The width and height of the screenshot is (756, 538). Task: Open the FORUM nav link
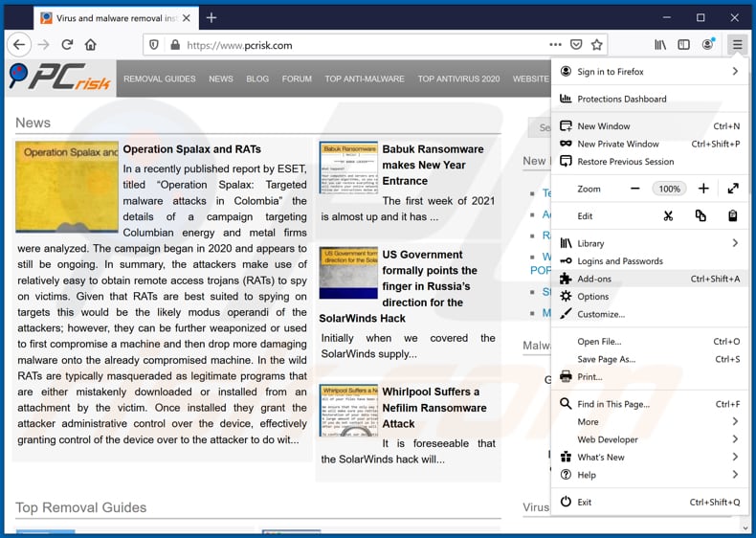click(297, 78)
